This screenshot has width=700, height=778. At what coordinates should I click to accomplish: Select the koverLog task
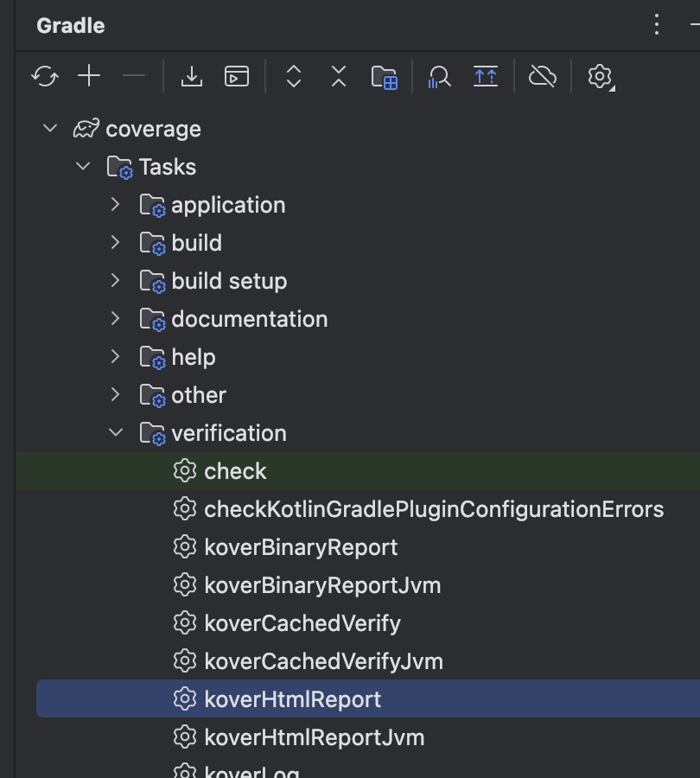point(251,772)
